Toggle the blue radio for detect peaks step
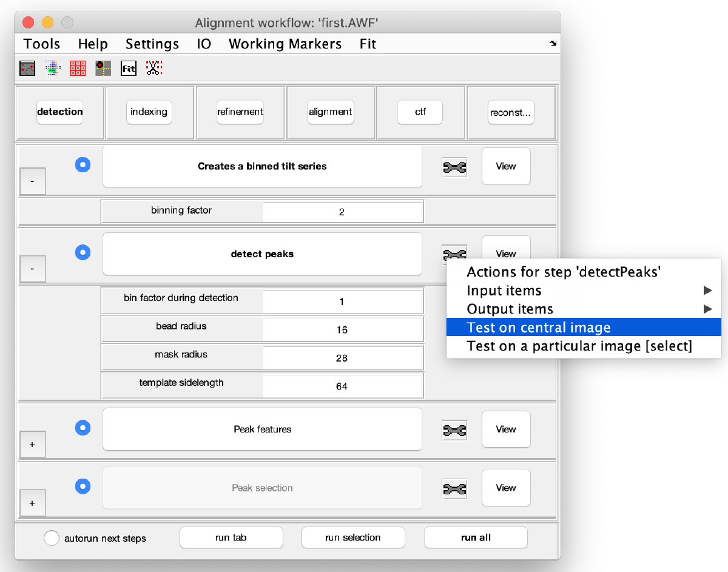The height and width of the screenshot is (572, 728). tap(83, 252)
